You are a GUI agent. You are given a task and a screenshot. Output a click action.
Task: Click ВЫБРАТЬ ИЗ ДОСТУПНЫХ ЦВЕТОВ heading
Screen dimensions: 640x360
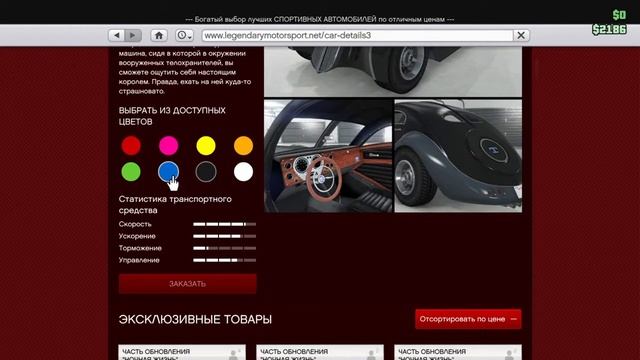click(172, 116)
